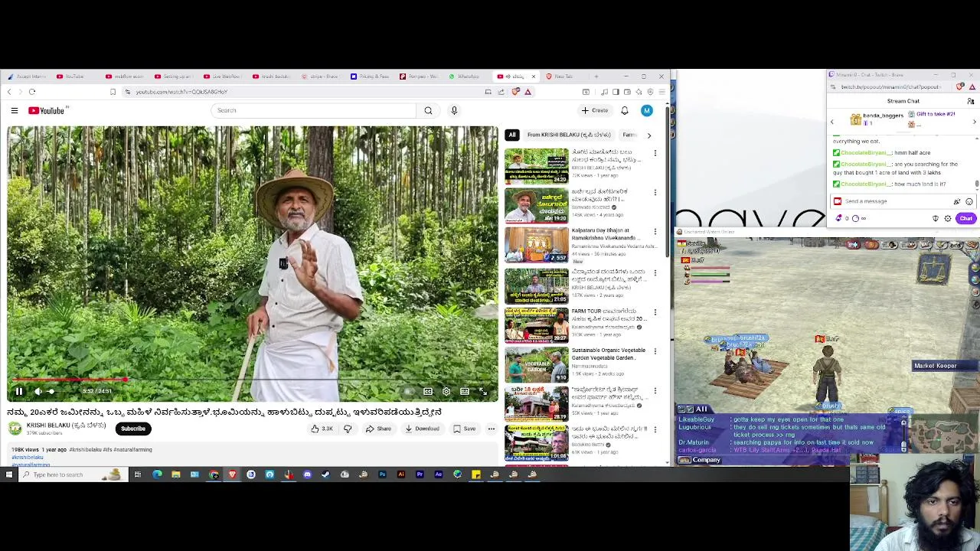Open the Kalpataru Day Bhajan video thumbnail

(x=536, y=245)
